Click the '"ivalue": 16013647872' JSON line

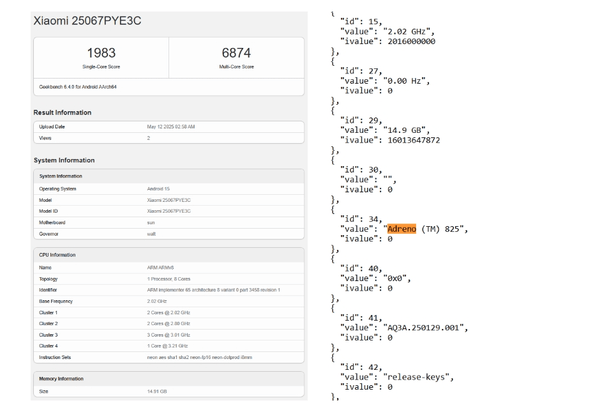(390, 140)
